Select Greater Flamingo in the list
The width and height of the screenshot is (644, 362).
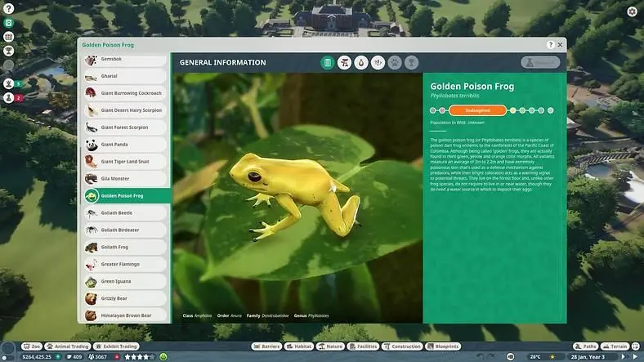(x=125, y=264)
